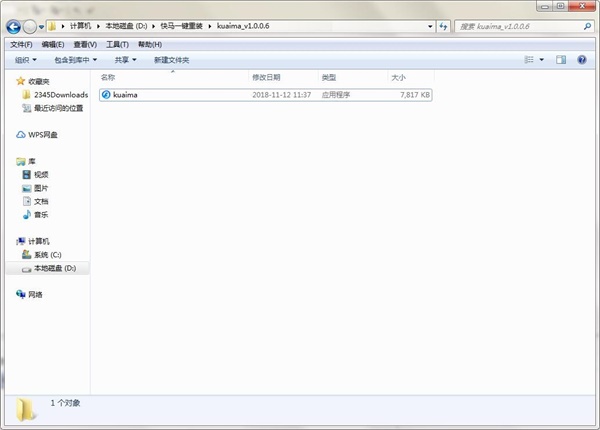Select the kuaima application file

(266, 95)
